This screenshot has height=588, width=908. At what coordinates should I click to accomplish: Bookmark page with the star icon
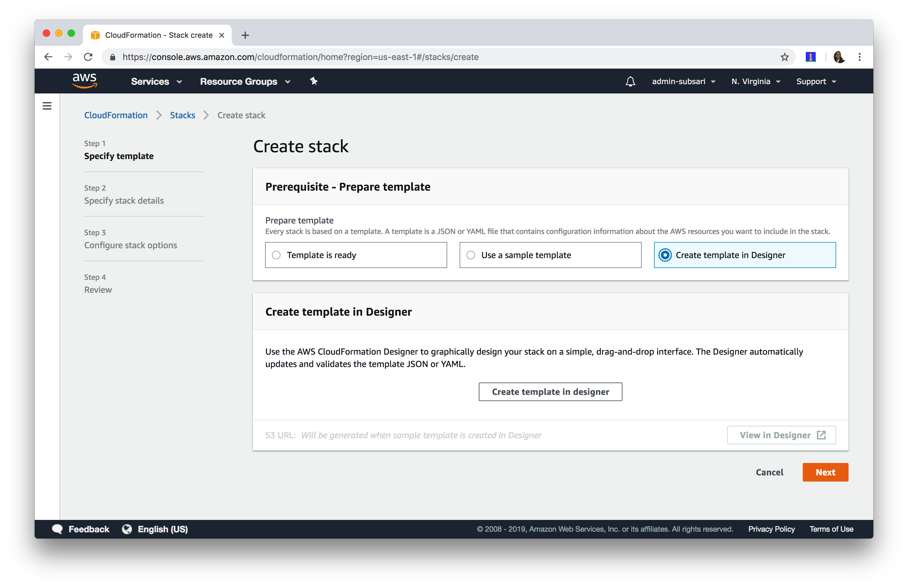(784, 57)
